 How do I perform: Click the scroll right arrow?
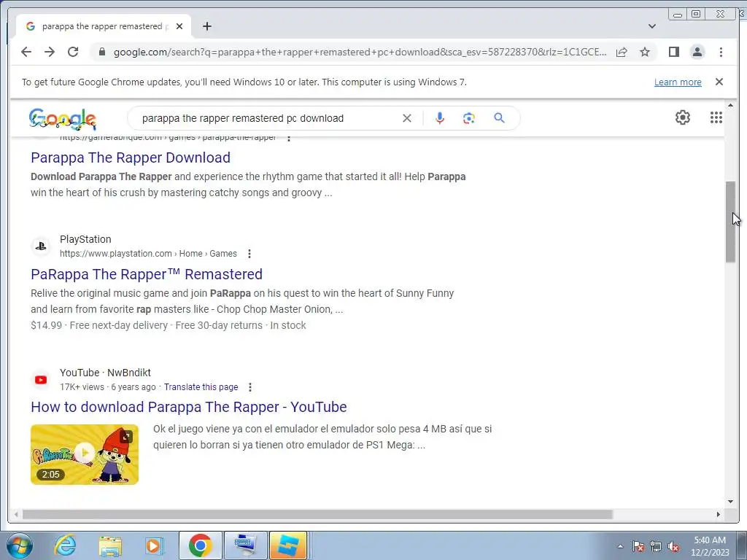(719, 514)
